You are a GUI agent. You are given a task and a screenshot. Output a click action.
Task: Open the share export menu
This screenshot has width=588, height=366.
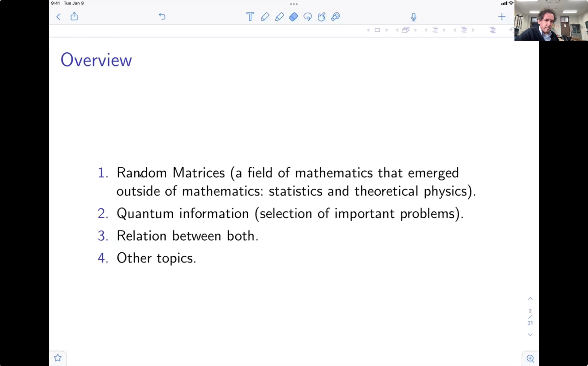(74, 16)
